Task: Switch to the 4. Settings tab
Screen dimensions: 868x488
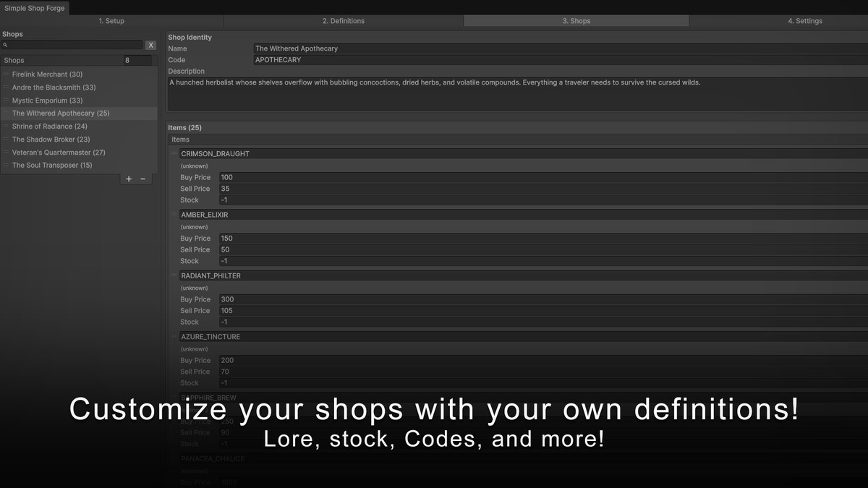Action: 805,21
